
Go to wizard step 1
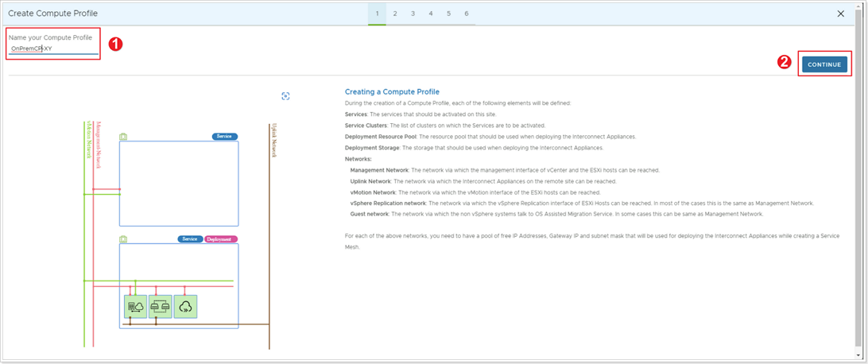tap(377, 14)
